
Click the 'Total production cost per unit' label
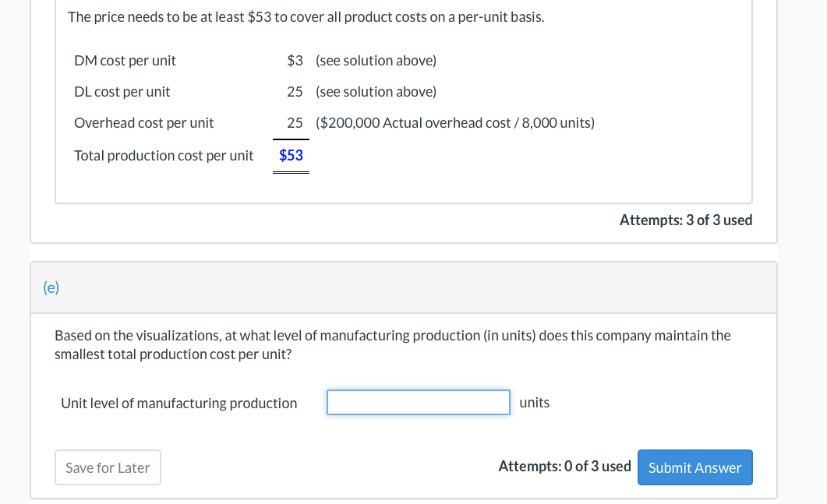(x=164, y=155)
